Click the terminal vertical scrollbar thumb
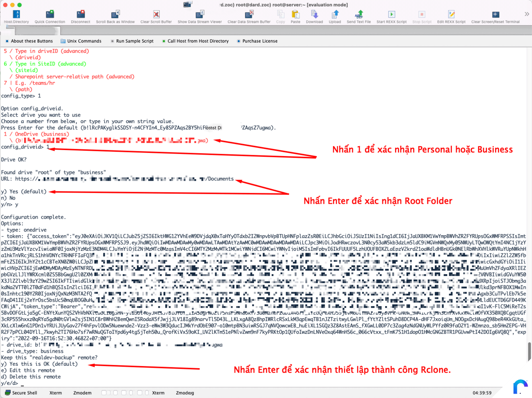The height and width of the screenshot is (398, 532). (x=529, y=351)
